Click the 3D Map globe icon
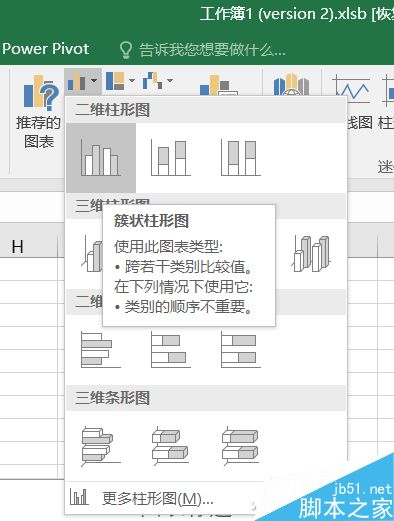 (x=291, y=85)
